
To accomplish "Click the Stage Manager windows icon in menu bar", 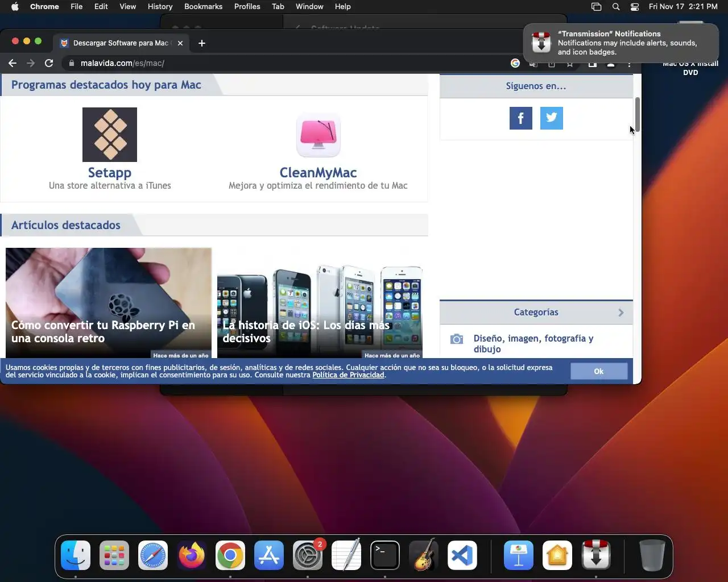I will tap(596, 7).
